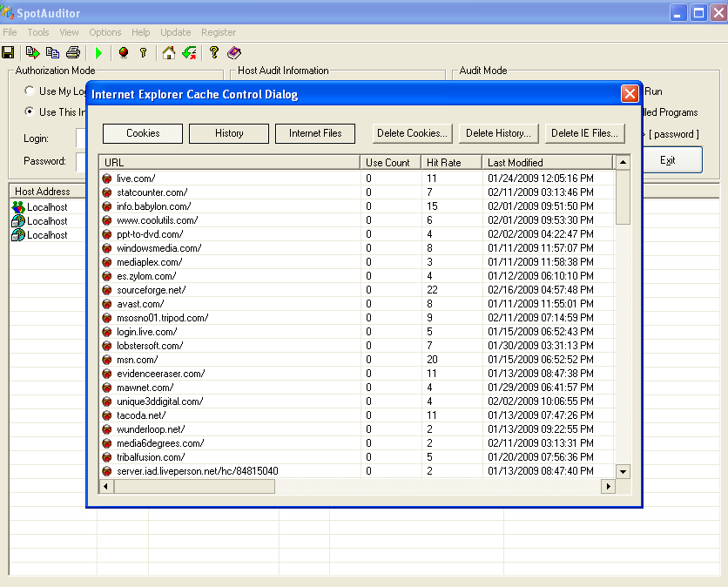This screenshot has height=587, width=728.
Task: Click the cookie icon beside ppt-to-dvd.com/
Action: (x=107, y=234)
